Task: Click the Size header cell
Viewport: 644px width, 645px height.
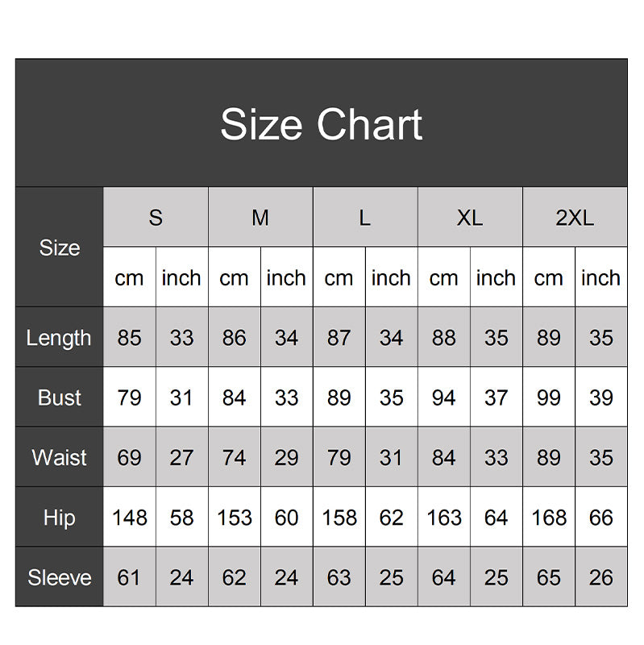Action: [x=59, y=247]
